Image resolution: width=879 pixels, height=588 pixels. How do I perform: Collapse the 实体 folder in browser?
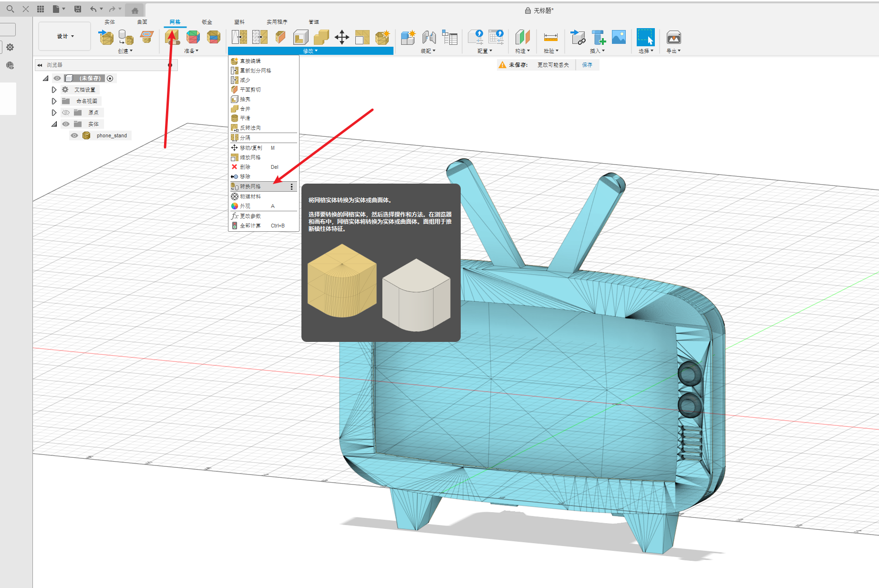pyautogui.click(x=54, y=124)
